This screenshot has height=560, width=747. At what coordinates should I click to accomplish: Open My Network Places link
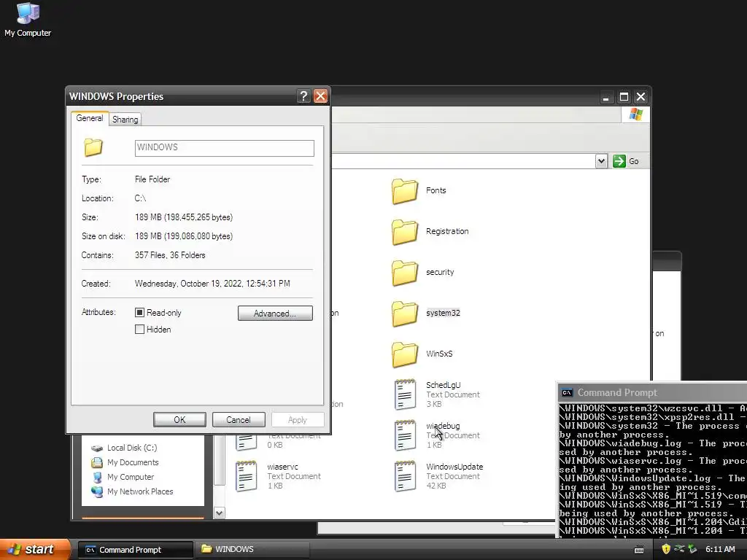[x=140, y=491]
